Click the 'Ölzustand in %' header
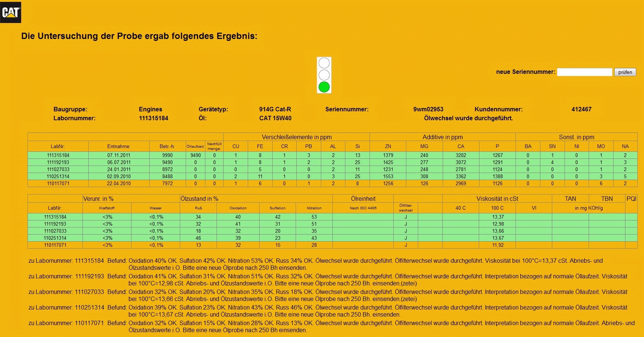The height and width of the screenshot is (337, 644). tap(199, 199)
